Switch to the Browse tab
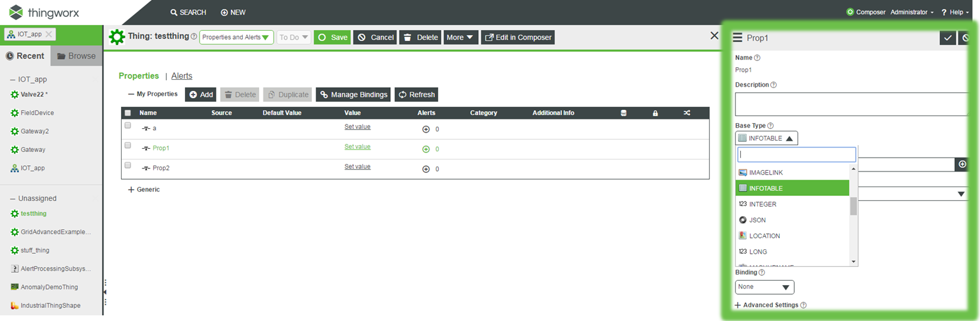980x321 pixels. 76,56
